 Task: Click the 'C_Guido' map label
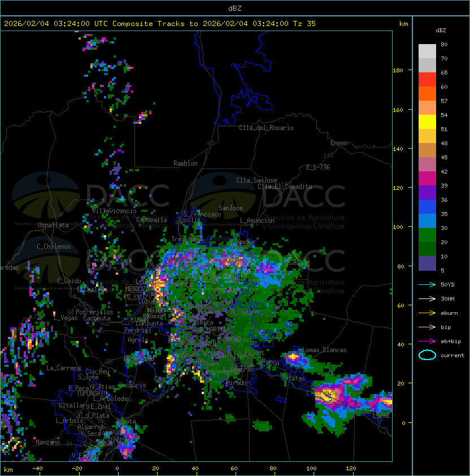(x=69, y=281)
